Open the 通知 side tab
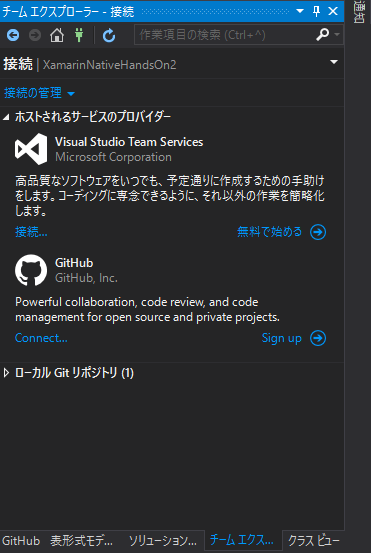 point(359,12)
